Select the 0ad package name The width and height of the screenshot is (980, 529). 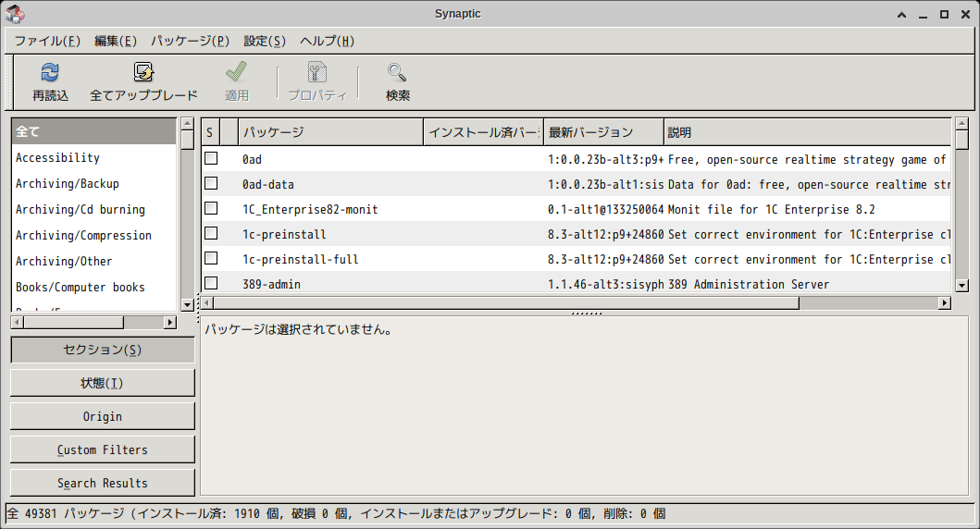pos(252,159)
